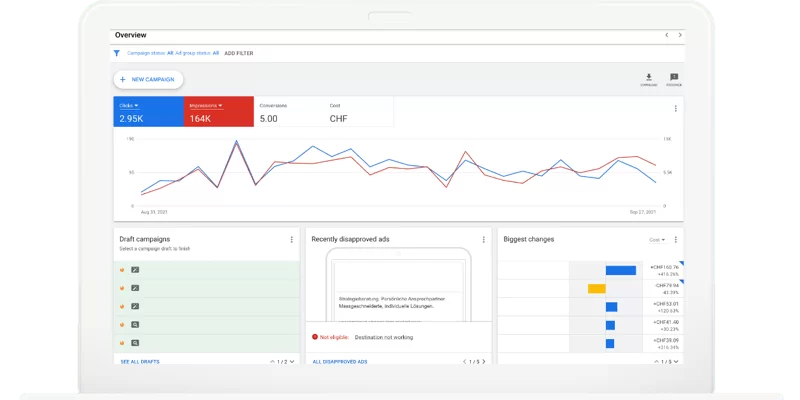Click the filter funnel icon
Screen dimensions: 800x400
[x=117, y=52]
